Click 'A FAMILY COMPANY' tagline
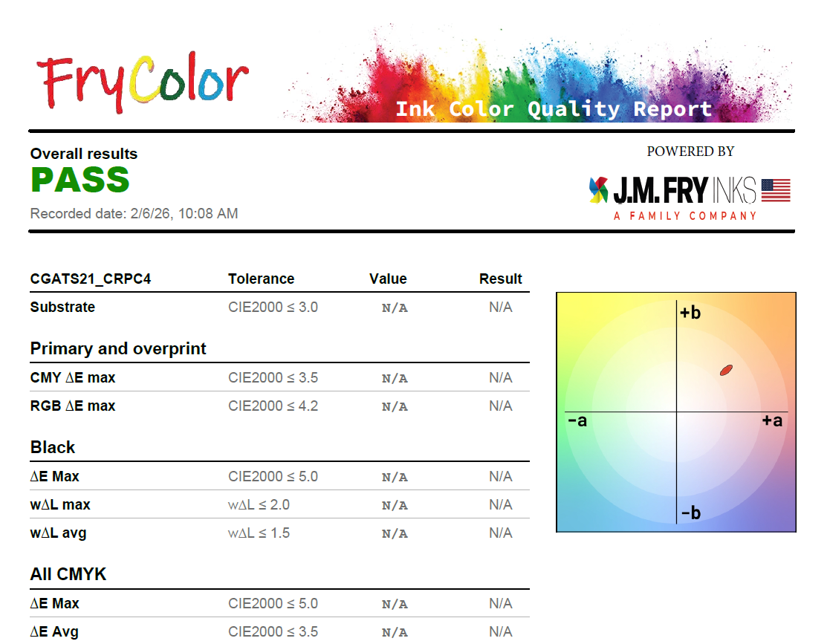This screenshot has height=644, width=830. click(x=686, y=216)
